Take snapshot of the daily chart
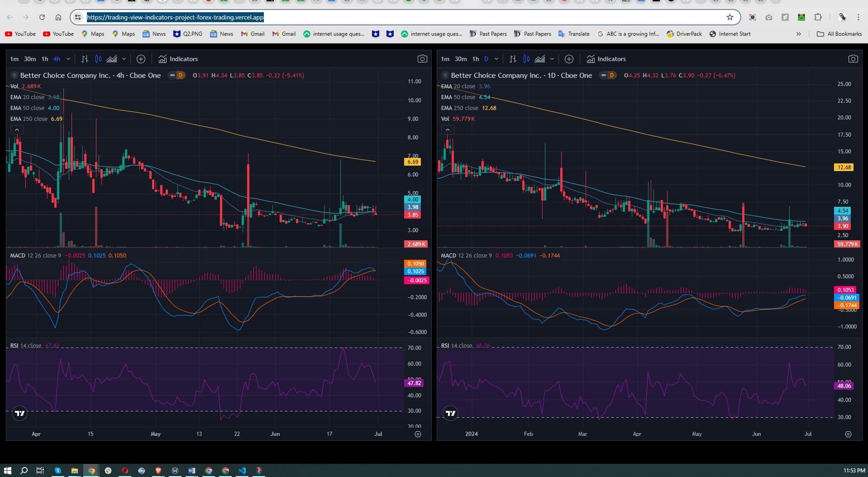The image size is (868, 477). click(853, 58)
